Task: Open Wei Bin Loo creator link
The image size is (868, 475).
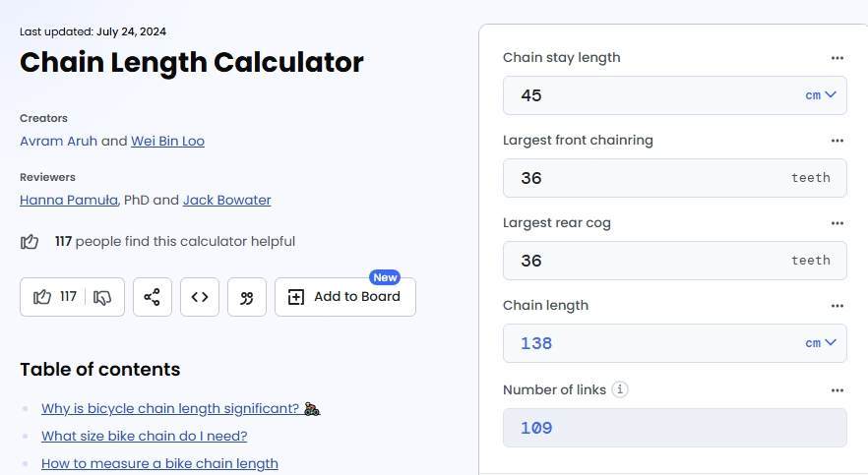Action: [x=167, y=141]
